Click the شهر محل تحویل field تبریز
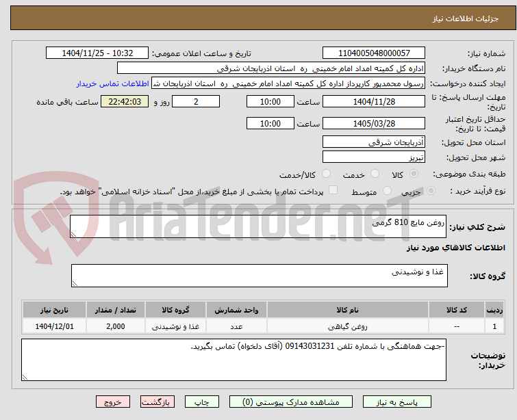The height and width of the screenshot is (420, 517). [x=374, y=157]
